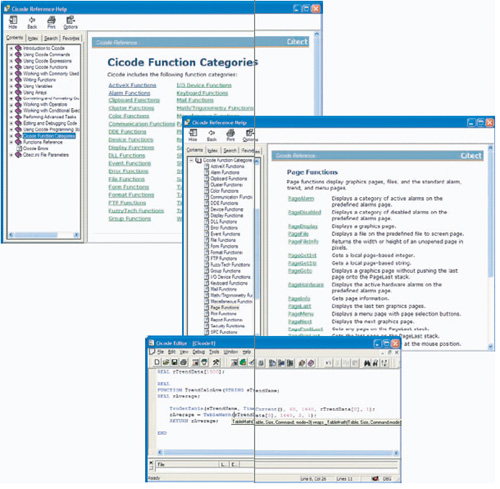Follow FuzzyTech Functions link

(136, 211)
